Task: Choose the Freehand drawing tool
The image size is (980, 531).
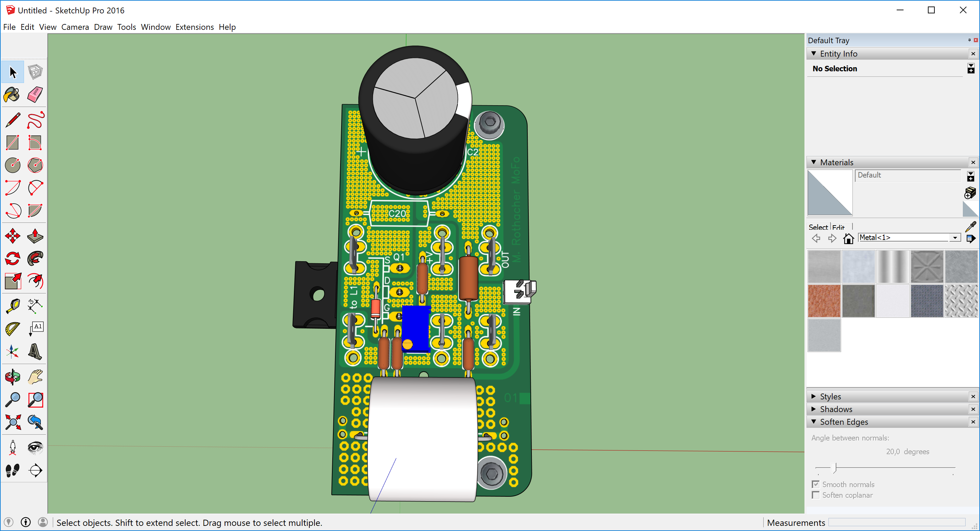Action: 35,120
